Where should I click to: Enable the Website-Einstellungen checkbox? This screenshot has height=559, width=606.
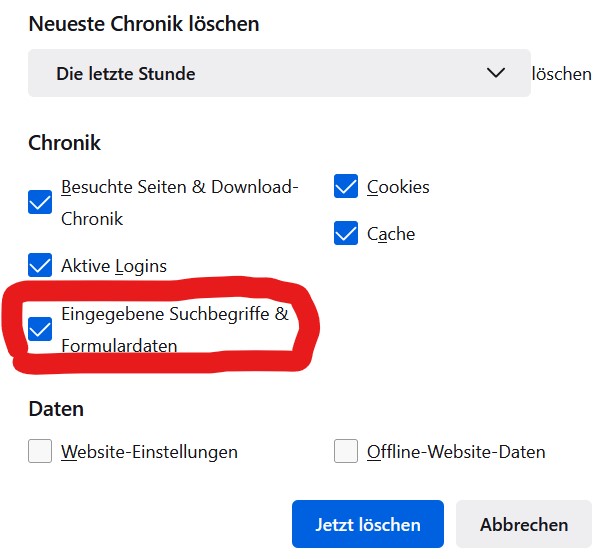(x=40, y=451)
